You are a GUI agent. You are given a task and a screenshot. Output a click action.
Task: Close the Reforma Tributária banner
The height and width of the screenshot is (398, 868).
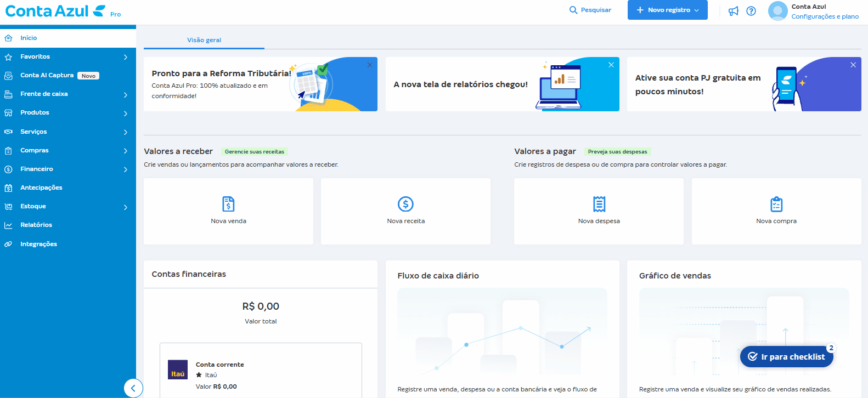[x=370, y=65]
